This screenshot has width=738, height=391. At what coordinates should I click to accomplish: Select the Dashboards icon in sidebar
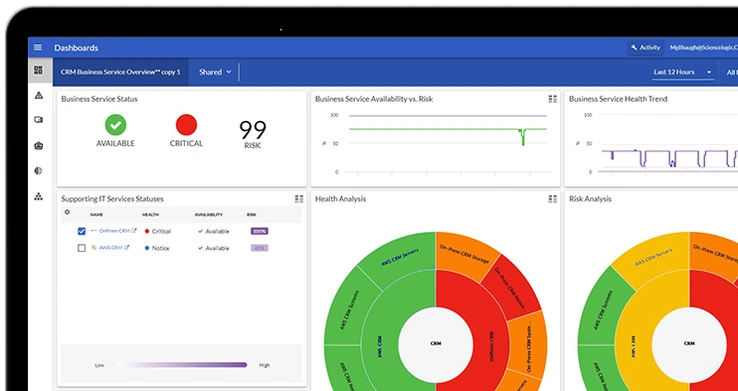[x=39, y=71]
